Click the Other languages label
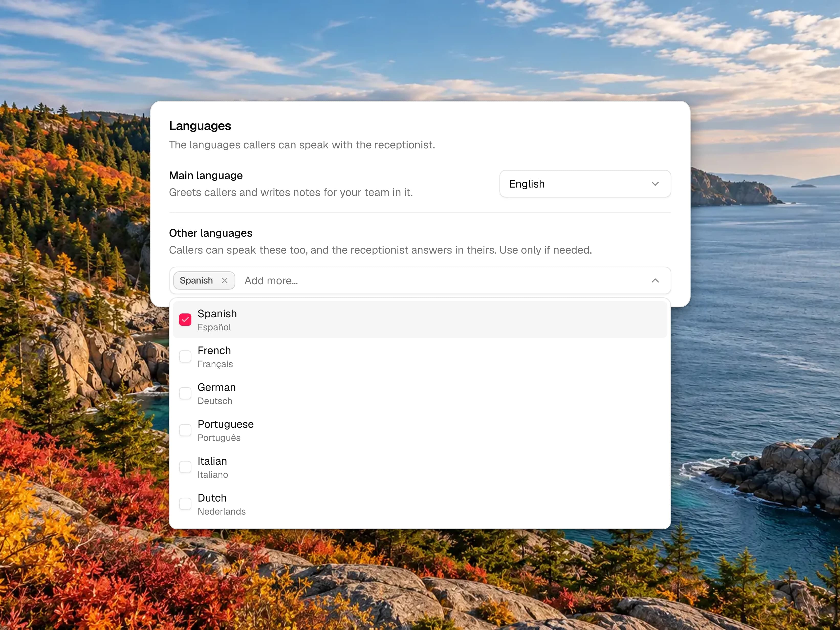This screenshot has width=840, height=630. coord(211,233)
